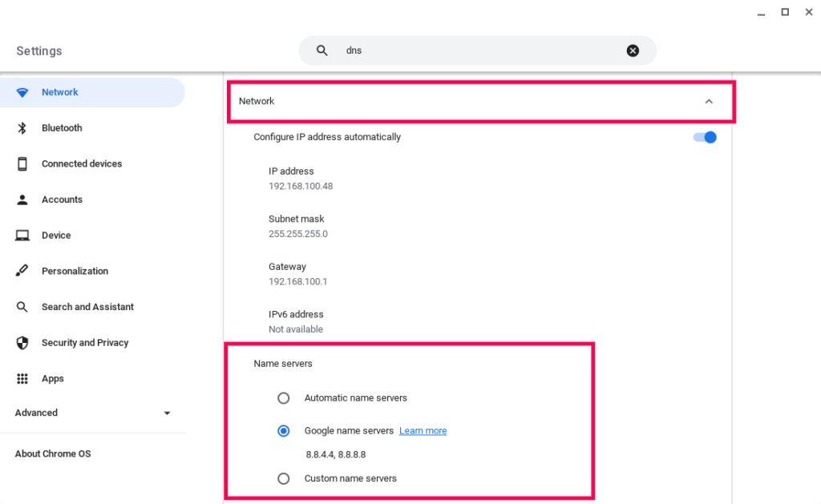Viewport: 821px width, 504px height.
Task: Click the Gateway value 192.168.100.1
Action: [298, 281]
